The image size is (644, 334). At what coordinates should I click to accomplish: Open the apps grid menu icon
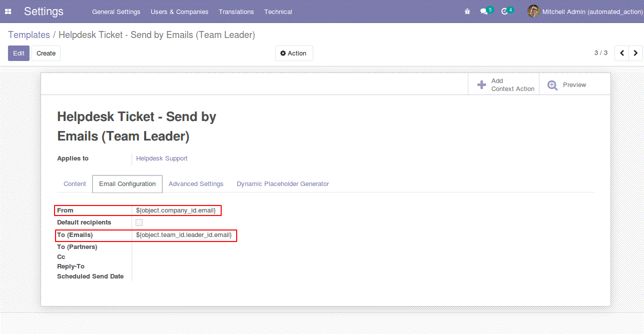point(8,11)
